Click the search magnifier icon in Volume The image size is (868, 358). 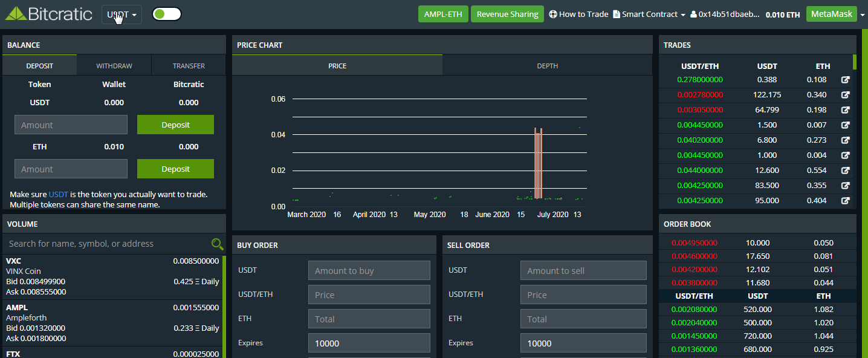tap(217, 244)
